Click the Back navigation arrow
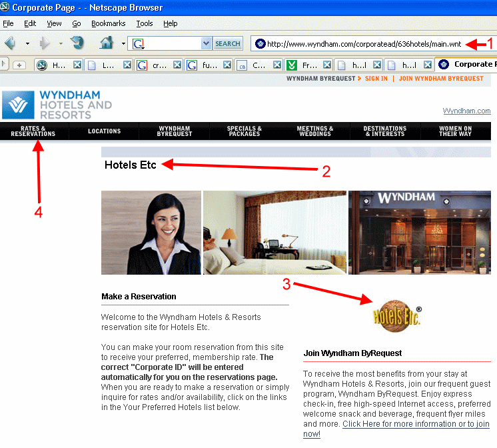 pyautogui.click(x=11, y=43)
